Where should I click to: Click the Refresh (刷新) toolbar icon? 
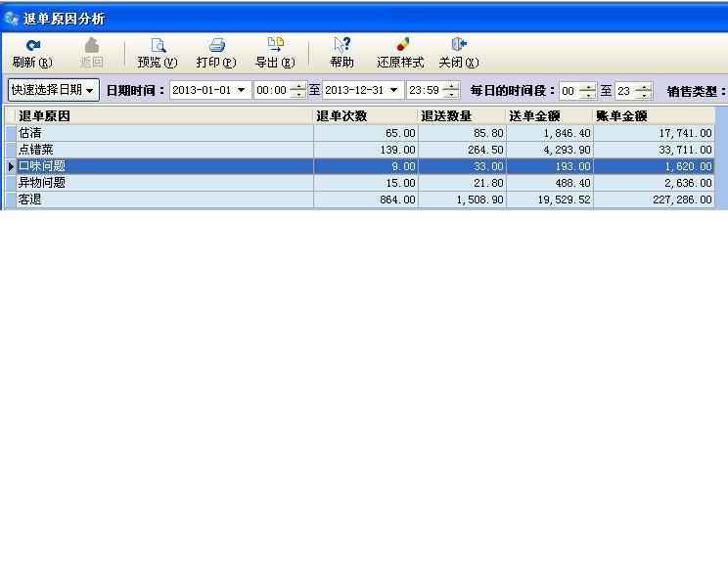pyautogui.click(x=32, y=45)
